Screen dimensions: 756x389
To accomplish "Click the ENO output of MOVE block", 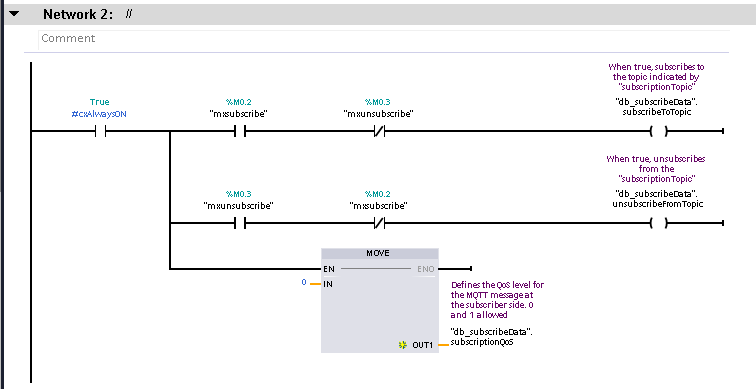I will pos(426,269).
